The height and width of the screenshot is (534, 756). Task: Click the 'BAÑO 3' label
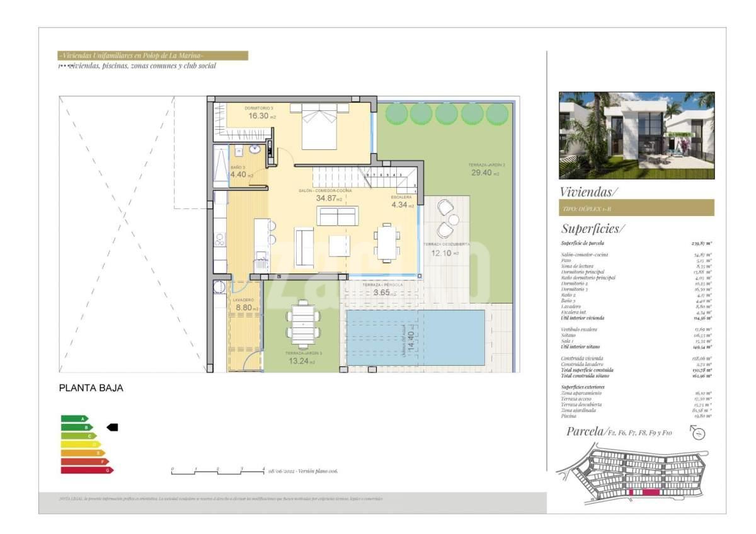coord(238,168)
